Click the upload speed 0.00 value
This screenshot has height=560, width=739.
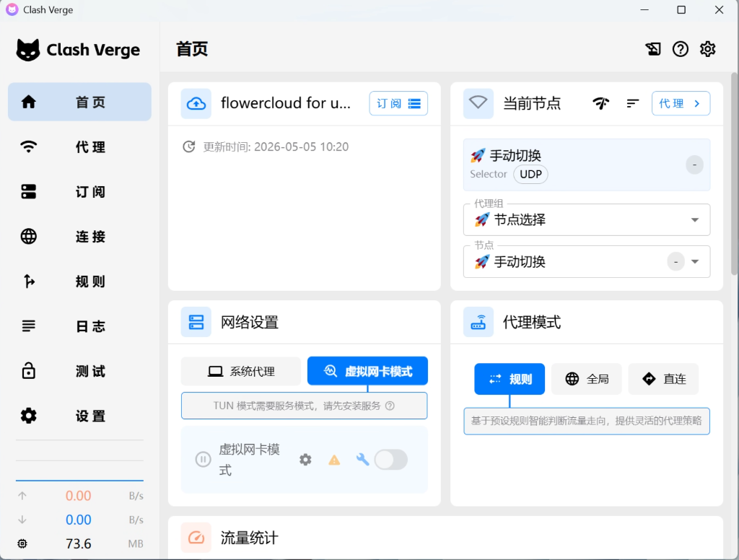click(78, 496)
